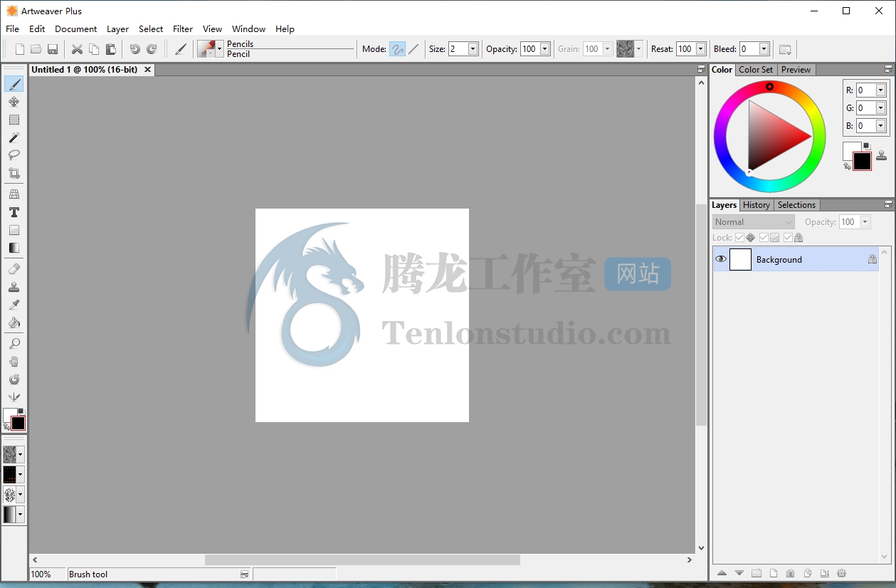
Task: Select the Zoom magnifier tool
Action: tap(14, 344)
